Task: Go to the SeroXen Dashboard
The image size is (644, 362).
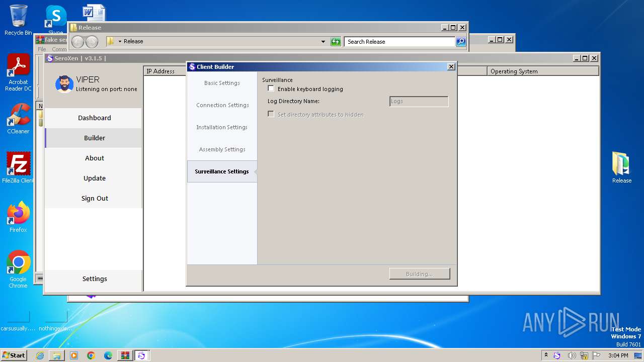Action: coord(94,118)
